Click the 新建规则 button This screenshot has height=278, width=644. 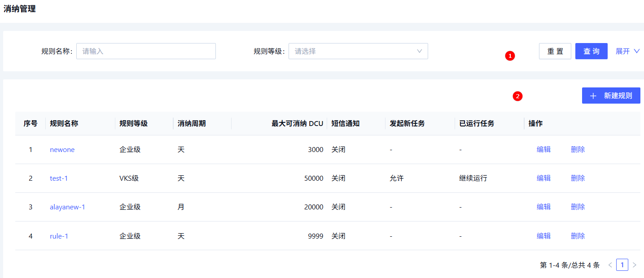pyautogui.click(x=611, y=96)
